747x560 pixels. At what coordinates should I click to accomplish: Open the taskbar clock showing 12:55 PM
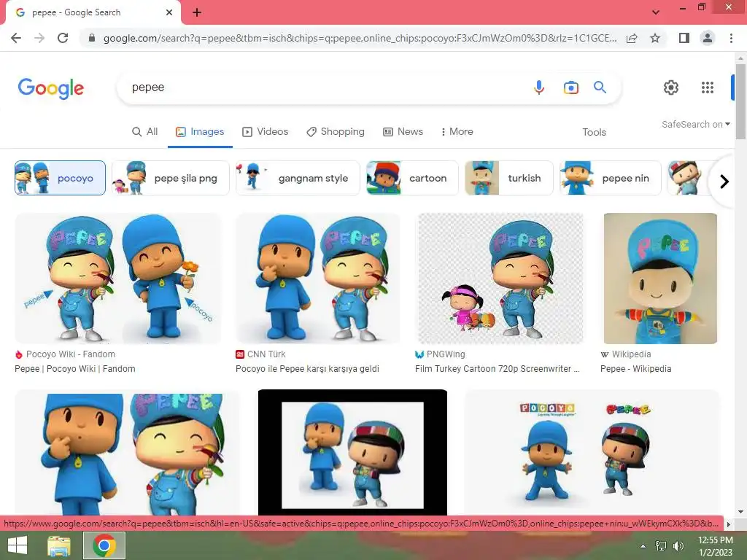[x=715, y=546]
